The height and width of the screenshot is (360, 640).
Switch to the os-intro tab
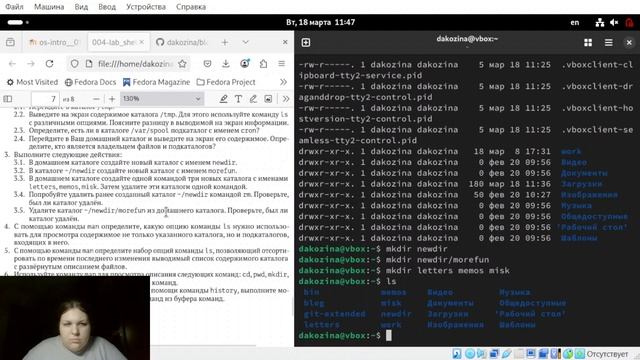(x=55, y=42)
